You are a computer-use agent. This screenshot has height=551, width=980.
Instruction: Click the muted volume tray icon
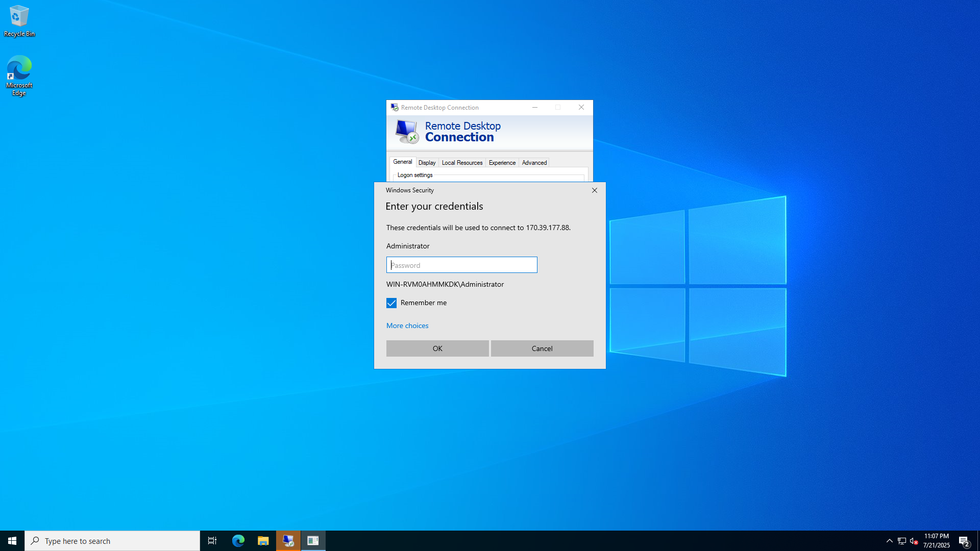(x=914, y=541)
